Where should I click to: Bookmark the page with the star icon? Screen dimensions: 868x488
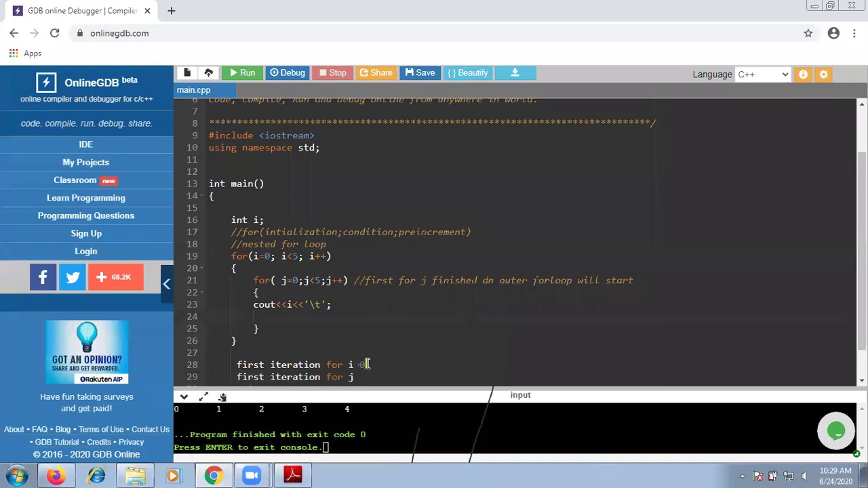808,33
